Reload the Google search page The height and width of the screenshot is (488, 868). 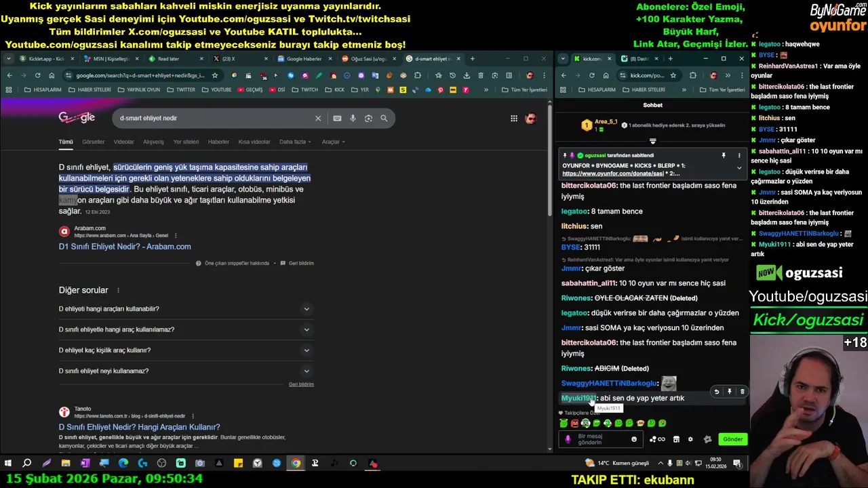point(37,75)
